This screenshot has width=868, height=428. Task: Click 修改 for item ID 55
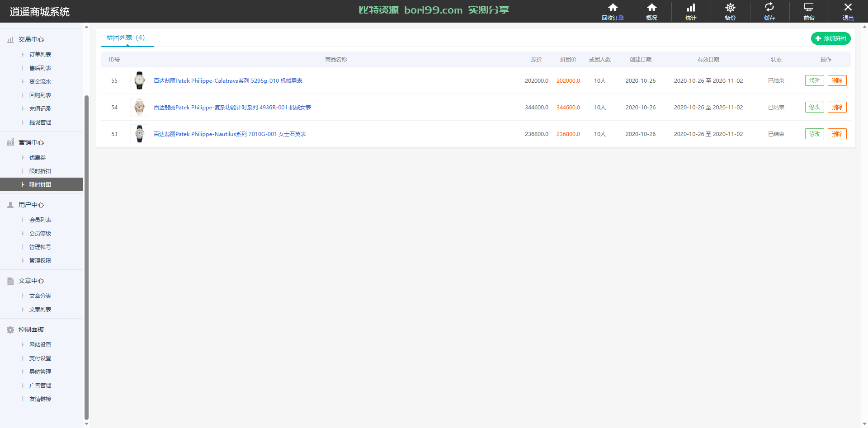(814, 80)
